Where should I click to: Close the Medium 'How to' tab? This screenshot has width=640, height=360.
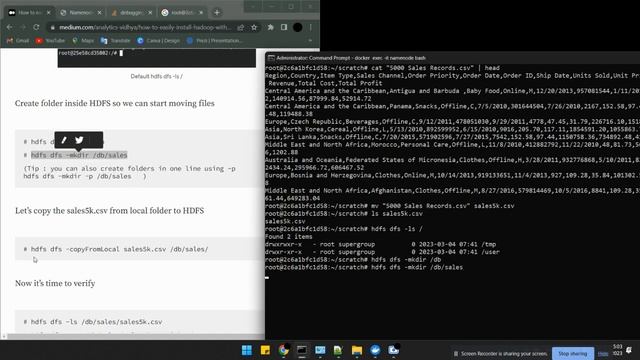pos(49,13)
